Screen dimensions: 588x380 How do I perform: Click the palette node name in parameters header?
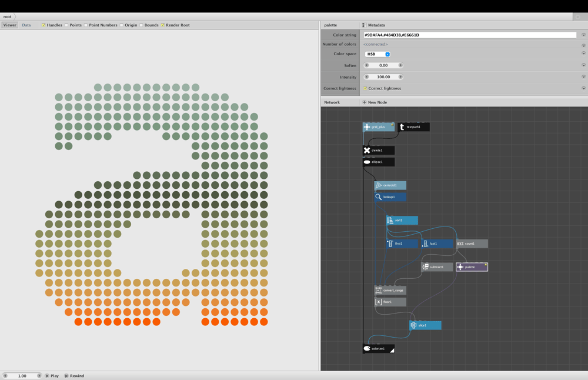(330, 25)
